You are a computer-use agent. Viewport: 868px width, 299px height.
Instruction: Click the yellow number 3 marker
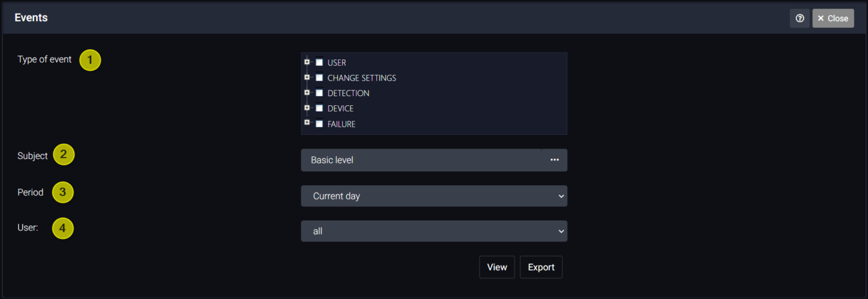[x=63, y=192]
